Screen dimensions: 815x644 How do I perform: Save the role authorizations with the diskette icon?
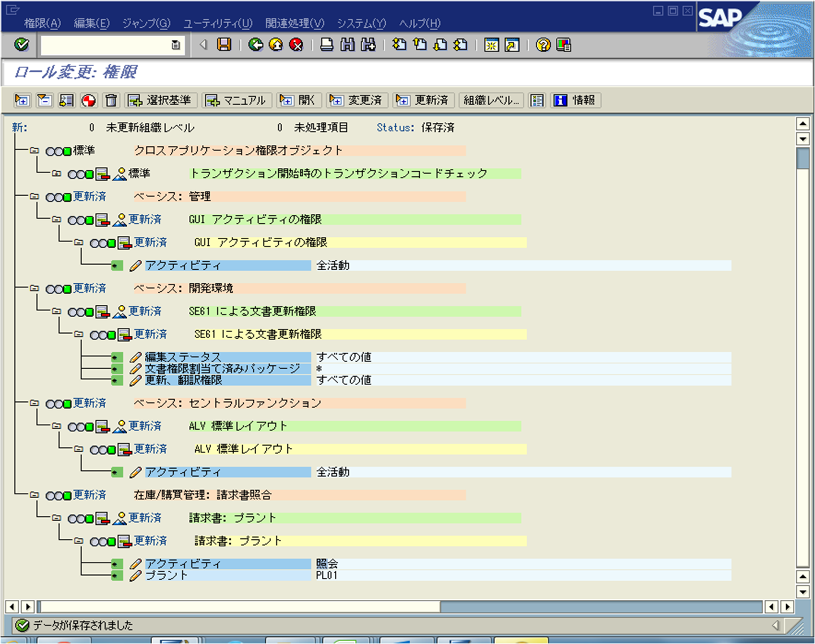point(225,45)
